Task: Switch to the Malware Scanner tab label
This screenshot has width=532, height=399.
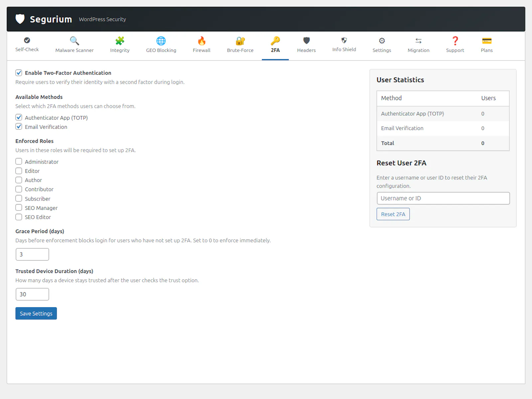Action: click(x=74, y=50)
